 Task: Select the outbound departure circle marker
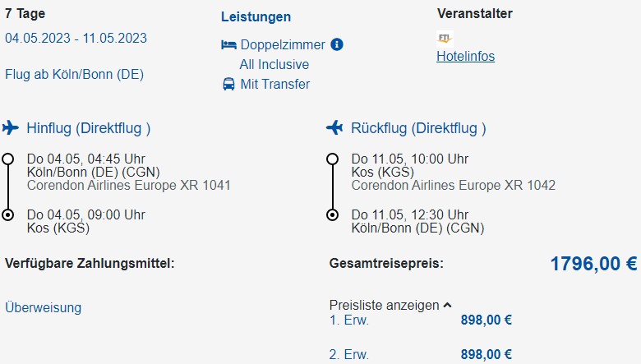8,159
